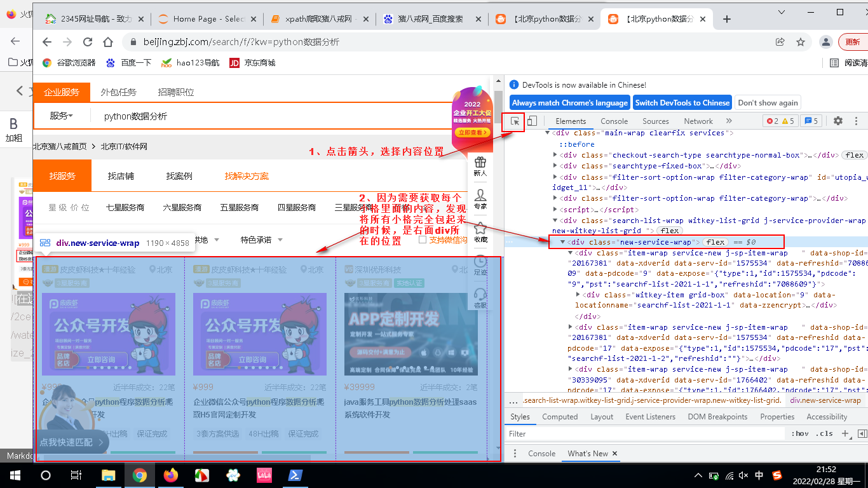Click 立即查看 on the 2022 promo banner
The width and height of the screenshot is (868, 488).
click(473, 133)
